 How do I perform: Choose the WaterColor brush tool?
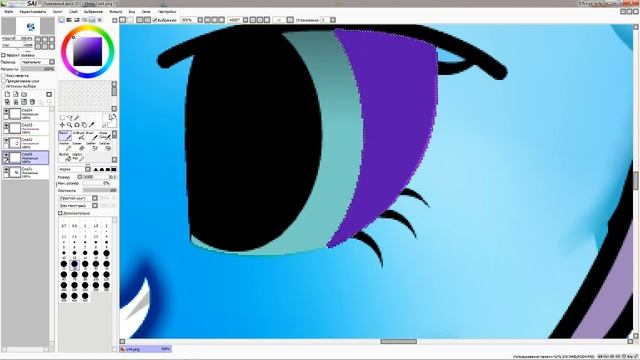[x=104, y=136]
